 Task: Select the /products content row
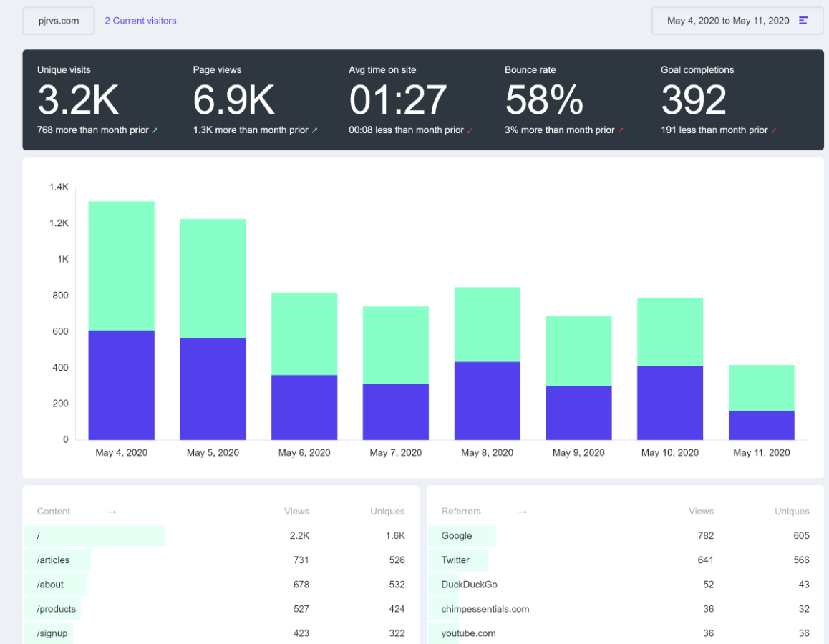(x=221, y=609)
